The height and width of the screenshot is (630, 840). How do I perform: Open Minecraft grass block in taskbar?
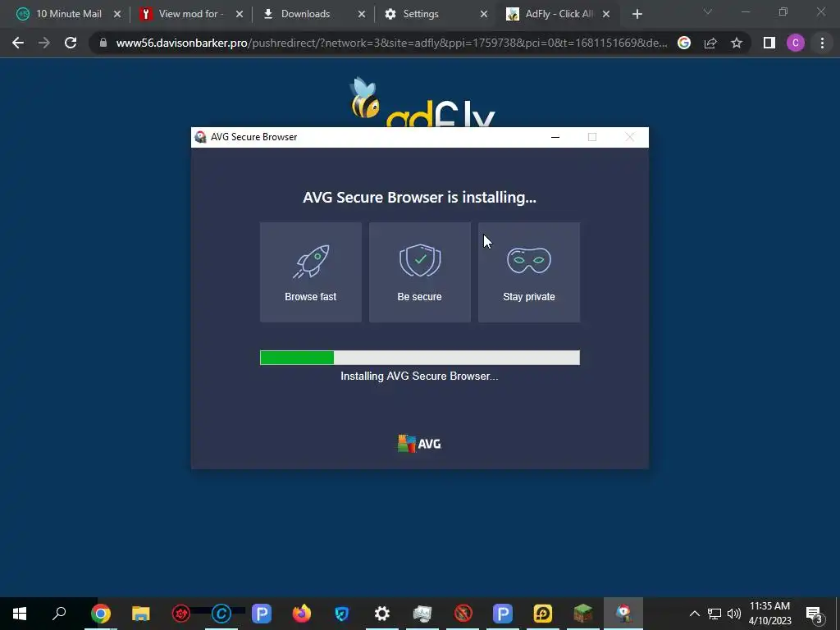(x=583, y=614)
